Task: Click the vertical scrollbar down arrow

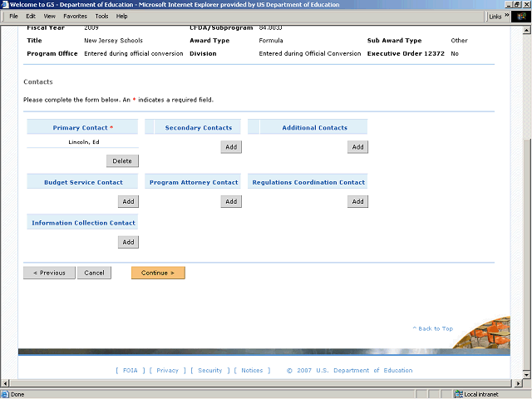Action: pyautogui.click(x=526, y=375)
